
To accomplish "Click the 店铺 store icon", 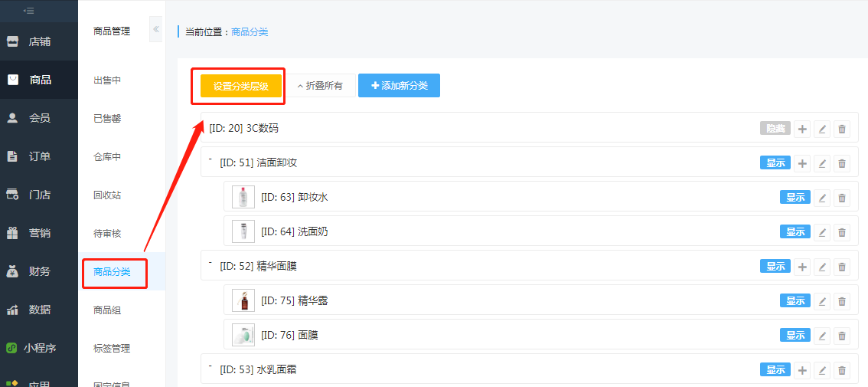I will coord(12,41).
